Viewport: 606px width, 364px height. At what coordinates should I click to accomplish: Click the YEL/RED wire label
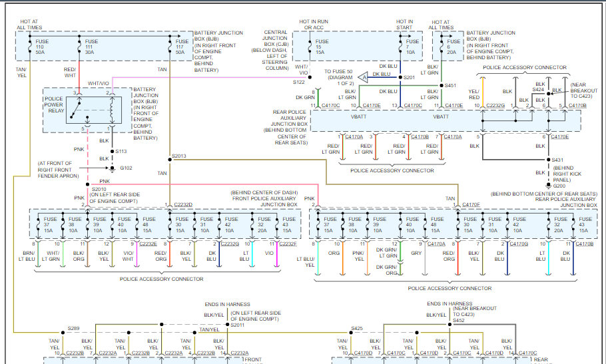point(474,94)
